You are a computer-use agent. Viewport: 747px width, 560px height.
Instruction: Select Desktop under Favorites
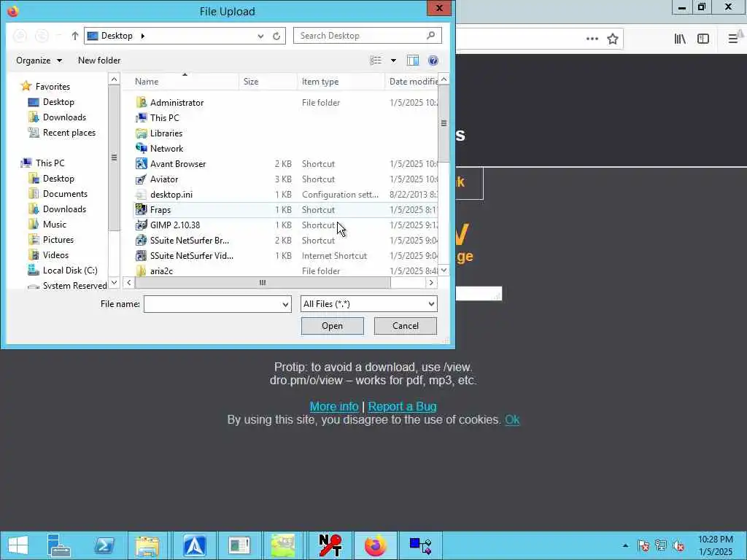51,102
